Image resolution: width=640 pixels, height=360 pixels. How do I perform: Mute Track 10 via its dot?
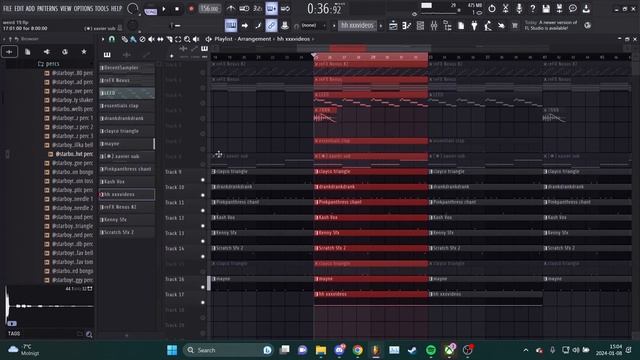pyautogui.click(x=203, y=195)
